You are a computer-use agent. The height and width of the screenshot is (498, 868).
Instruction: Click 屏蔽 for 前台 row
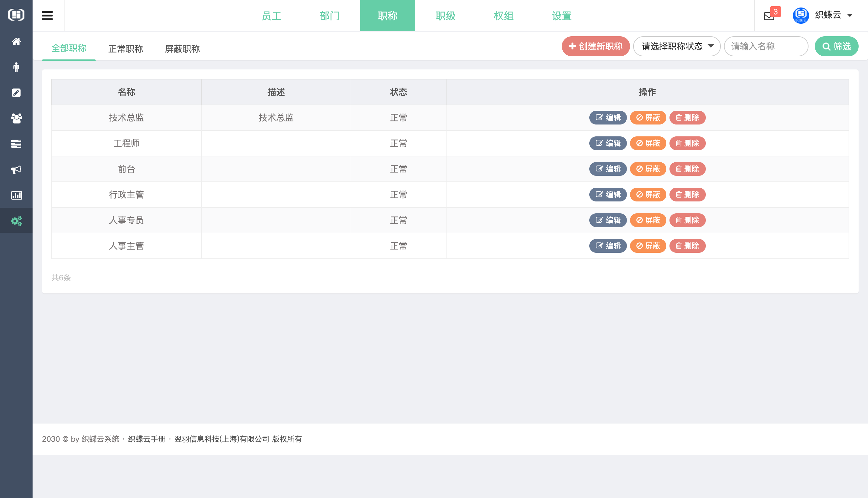click(x=648, y=169)
